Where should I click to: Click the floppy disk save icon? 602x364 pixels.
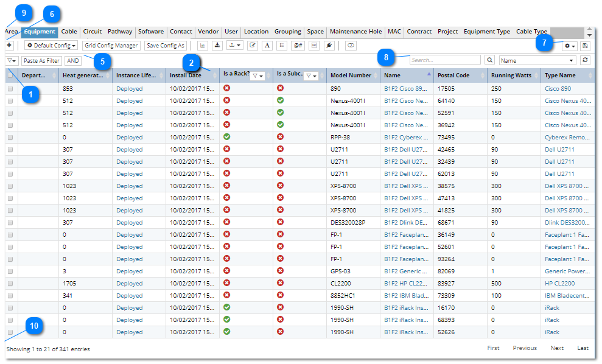(x=585, y=46)
